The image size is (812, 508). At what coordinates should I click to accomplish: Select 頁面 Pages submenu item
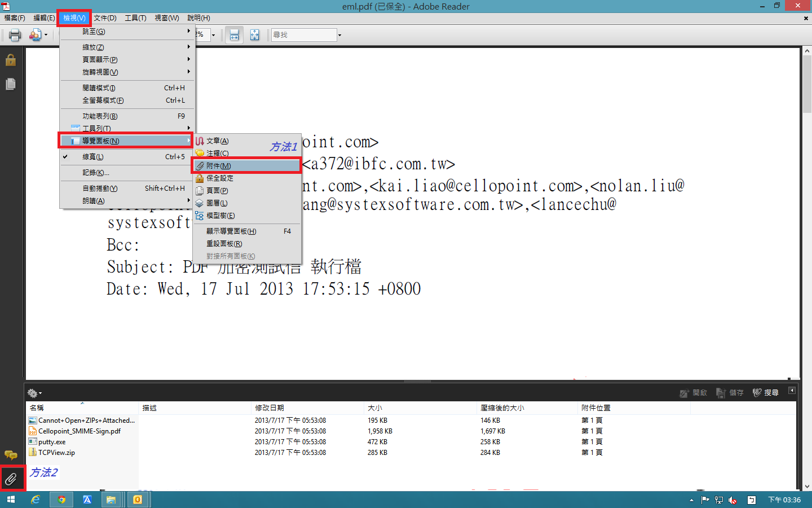click(247, 191)
